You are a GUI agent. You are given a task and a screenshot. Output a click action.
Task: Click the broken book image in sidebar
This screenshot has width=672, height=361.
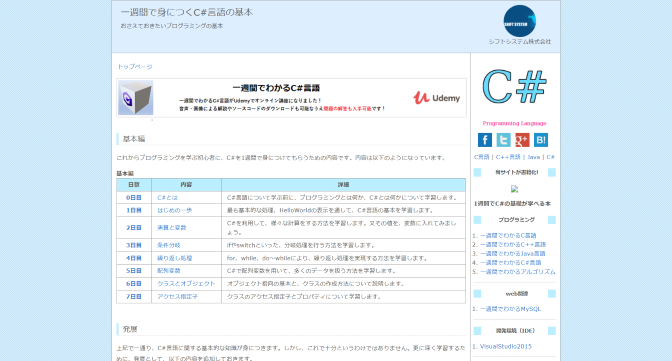click(514, 189)
